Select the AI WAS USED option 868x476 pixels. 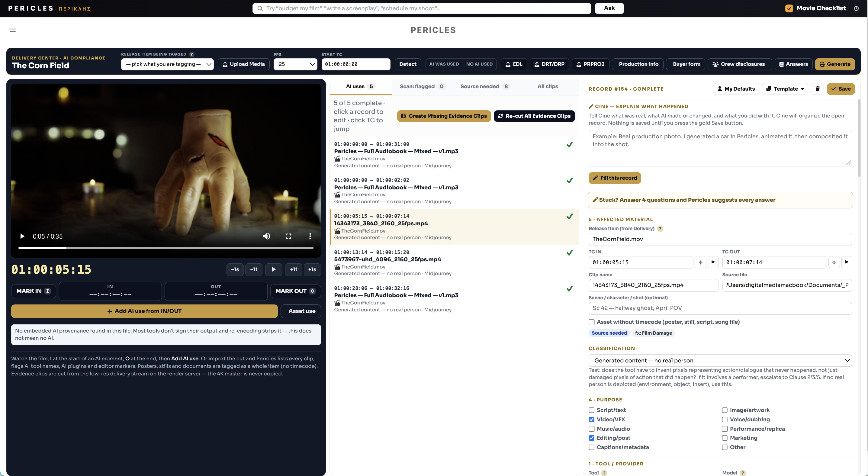coord(444,64)
